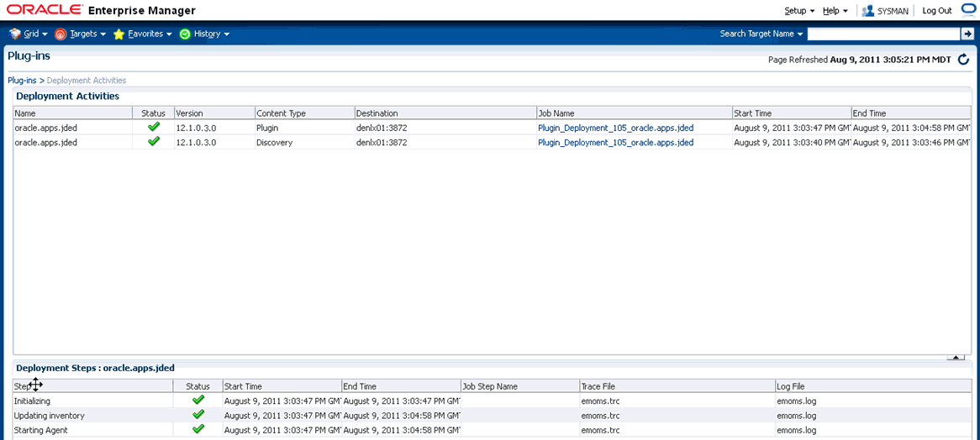Expand the Grid menu

click(35, 34)
